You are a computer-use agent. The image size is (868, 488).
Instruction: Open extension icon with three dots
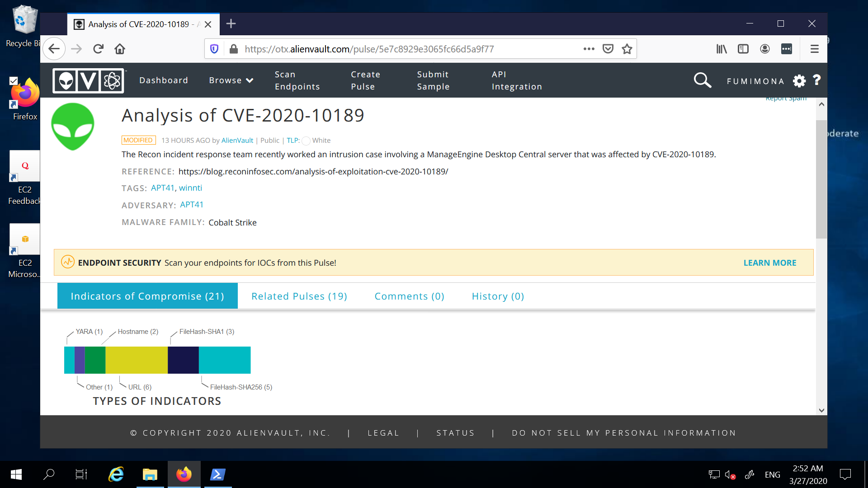[x=787, y=49]
